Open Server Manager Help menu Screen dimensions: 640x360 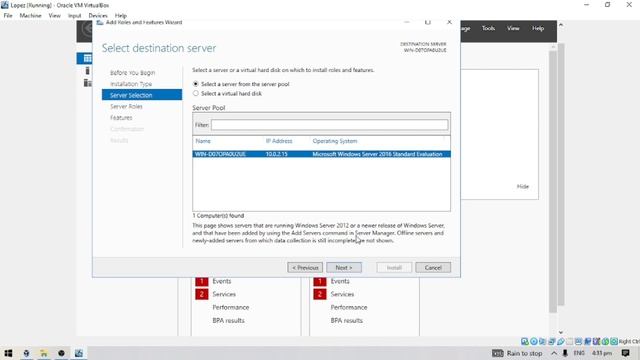coord(538,28)
